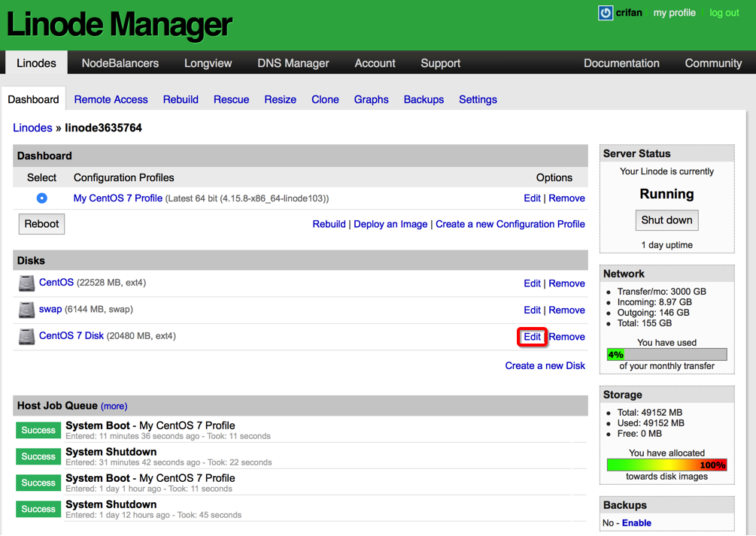Click the 'Incoming: 8.97 GB' network entry
This screenshot has width=756, height=536.
coord(654,301)
